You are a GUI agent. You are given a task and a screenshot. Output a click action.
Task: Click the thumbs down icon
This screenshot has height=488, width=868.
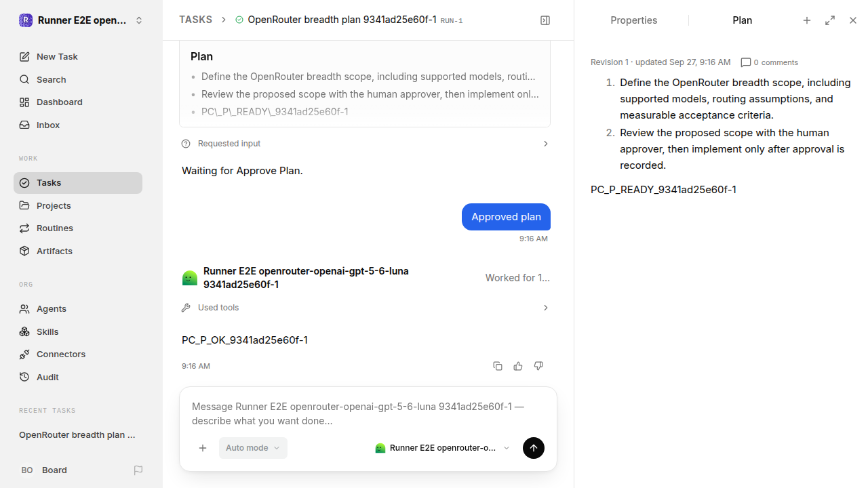pyautogui.click(x=538, y=366)
